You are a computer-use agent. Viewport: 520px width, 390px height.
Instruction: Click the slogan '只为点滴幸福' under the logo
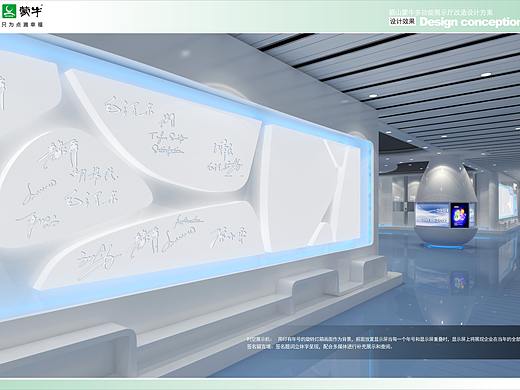pyautogui.click(x=23, y=25)
